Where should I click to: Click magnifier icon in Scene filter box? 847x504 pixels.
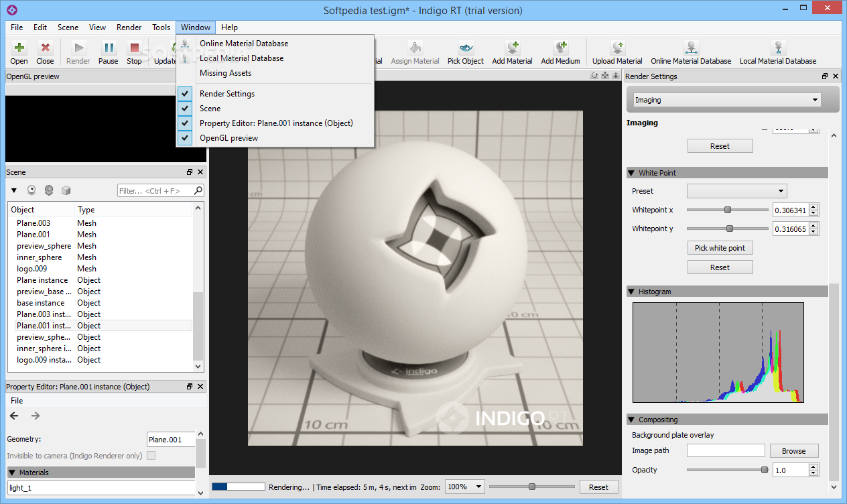click(198, 191)
